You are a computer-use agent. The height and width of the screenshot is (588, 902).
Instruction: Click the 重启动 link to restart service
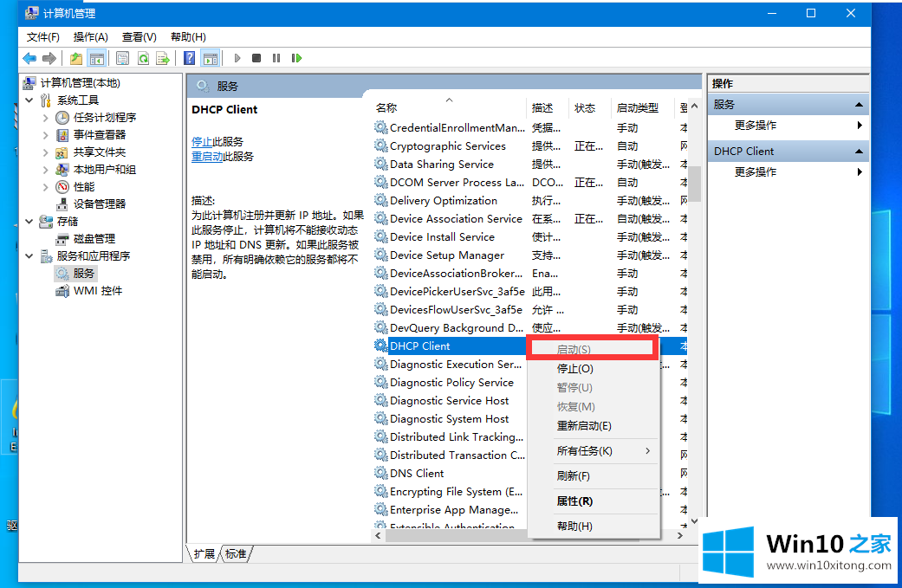pyautogui.click(x=207, y=157)
